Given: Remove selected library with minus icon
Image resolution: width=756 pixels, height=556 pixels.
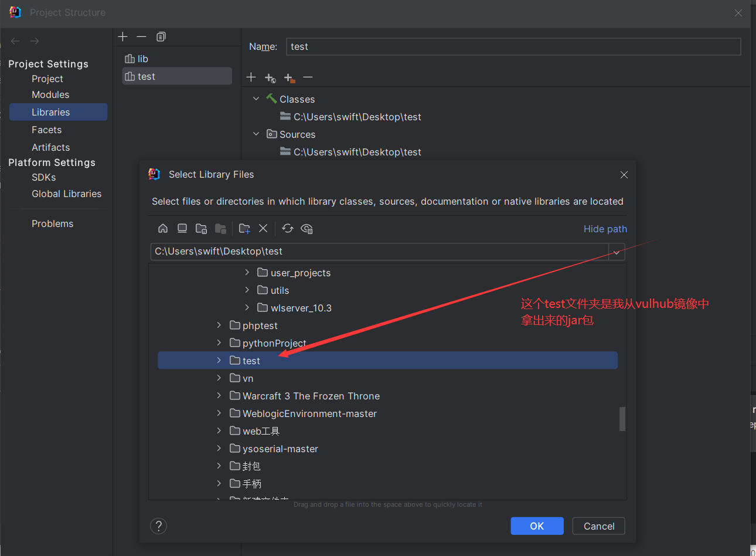Looking at the screenshot, I should tap(141, 36).
